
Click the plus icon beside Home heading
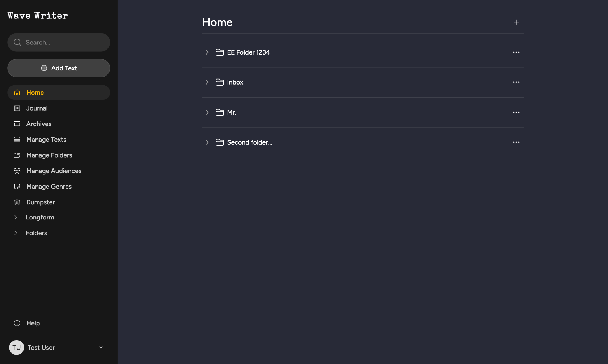[x=516, y=22]
